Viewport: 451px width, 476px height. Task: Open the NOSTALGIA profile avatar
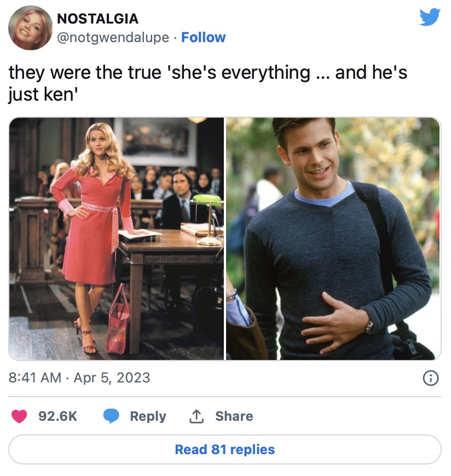click(x=30, y=28)
